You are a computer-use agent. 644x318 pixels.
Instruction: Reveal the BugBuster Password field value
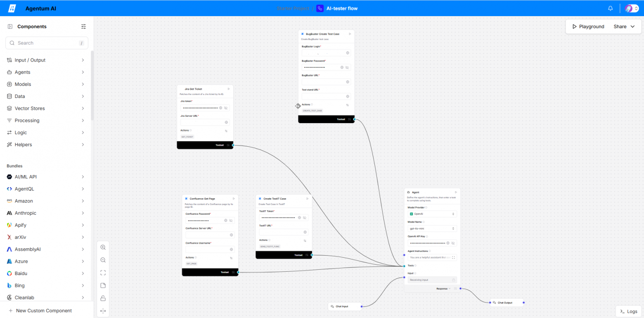[347, 67]
